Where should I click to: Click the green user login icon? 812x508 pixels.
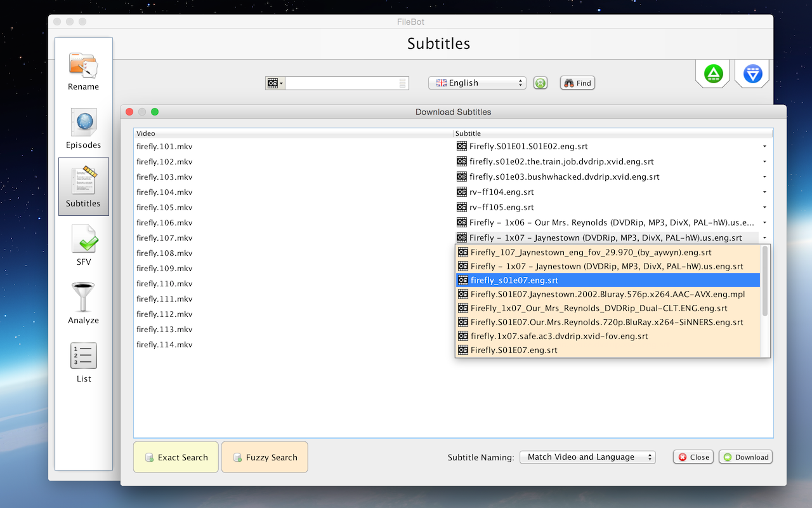point(540,83)
